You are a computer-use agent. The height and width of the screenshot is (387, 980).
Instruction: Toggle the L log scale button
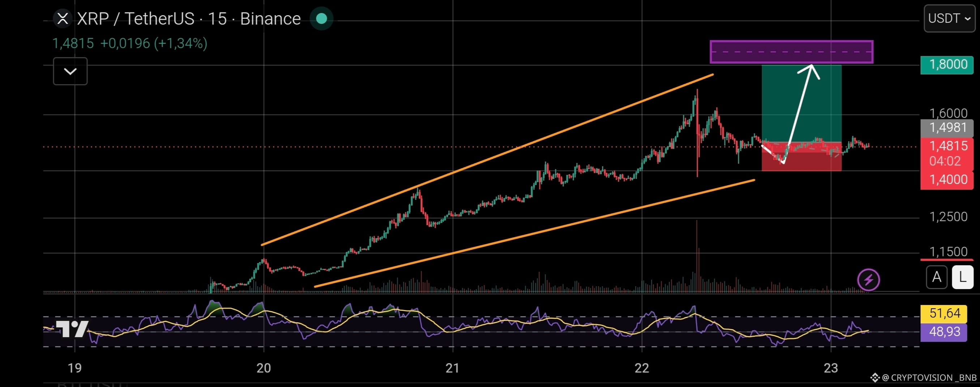(963, 277)
